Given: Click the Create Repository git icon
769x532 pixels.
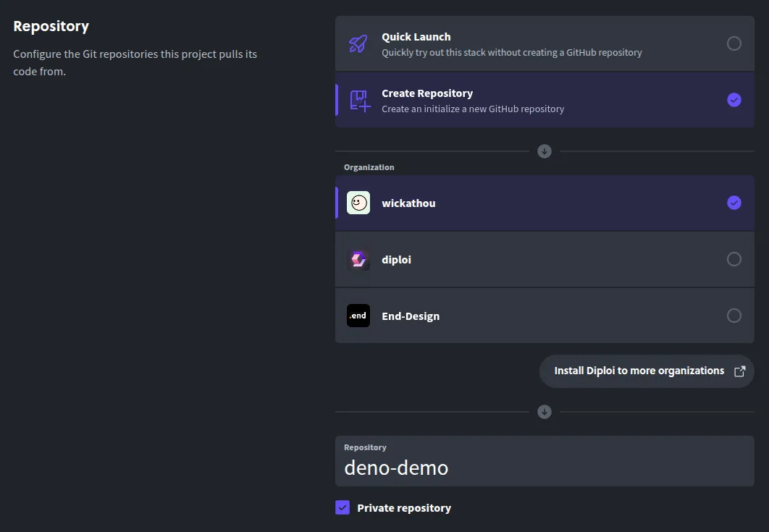Looking at the screenshot, I should (358, 100).
